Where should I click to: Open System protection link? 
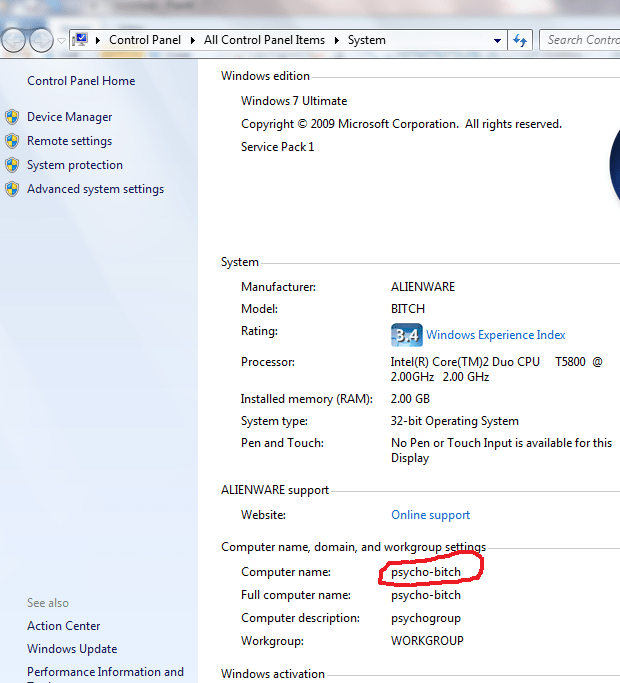coord(75,165)
